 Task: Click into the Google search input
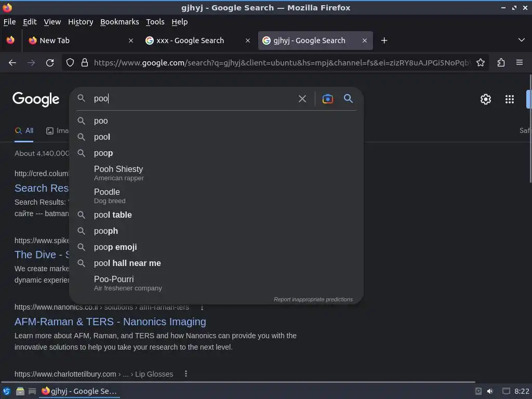pos(193,99)
